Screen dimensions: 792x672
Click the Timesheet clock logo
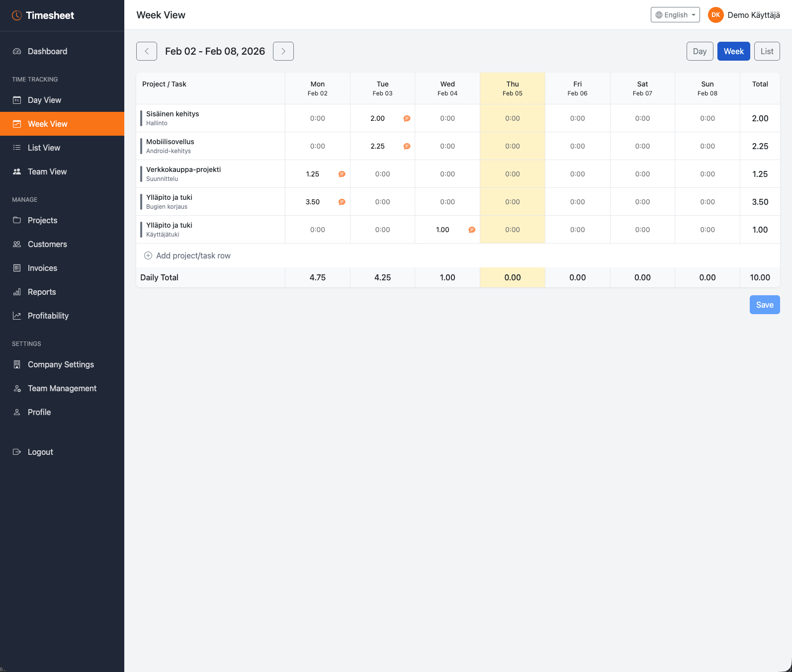tap(17, 15)
